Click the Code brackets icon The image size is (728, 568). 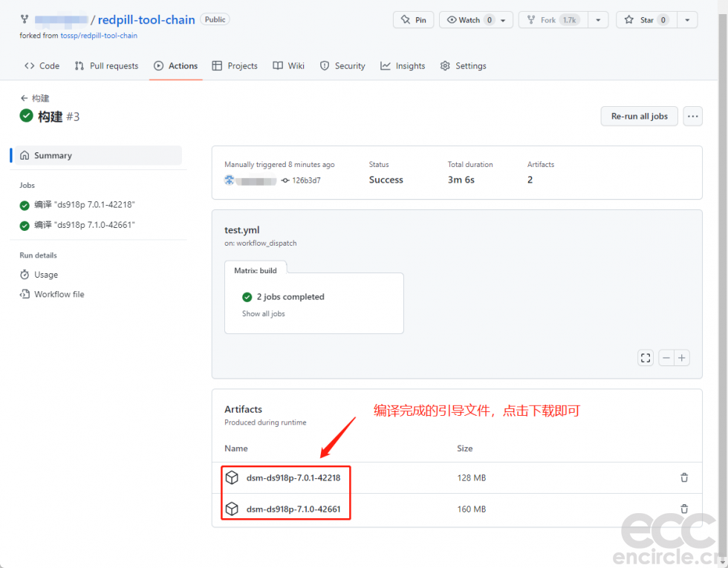click(29, 66)
